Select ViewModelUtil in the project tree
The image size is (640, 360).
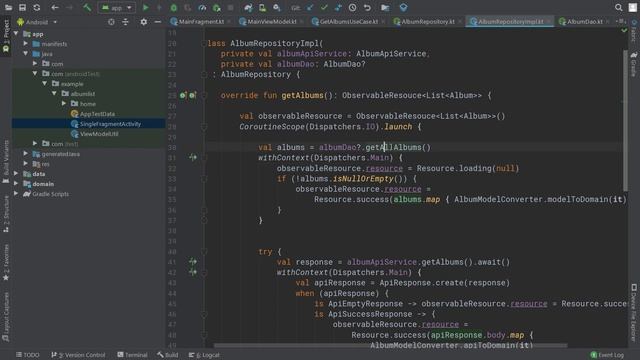(x=94, y=134)
